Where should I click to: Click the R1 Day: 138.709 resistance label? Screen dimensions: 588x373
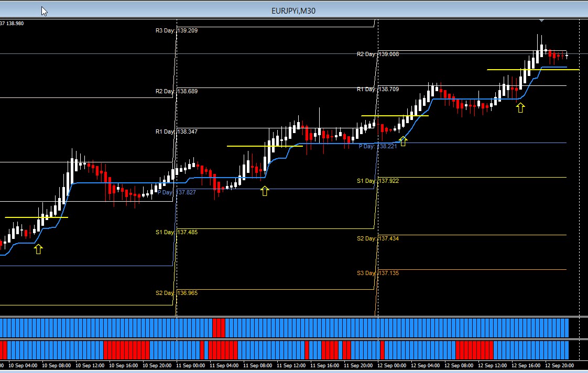[378, 89]
